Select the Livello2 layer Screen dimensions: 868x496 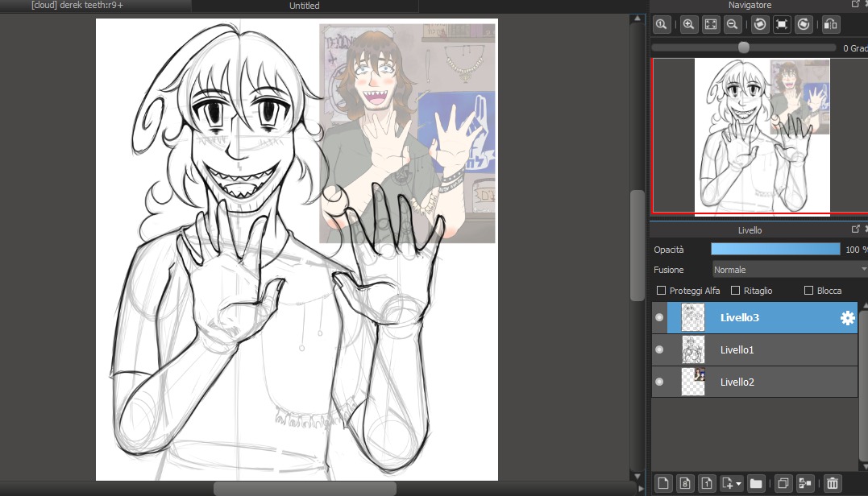(x=754, y=382)
